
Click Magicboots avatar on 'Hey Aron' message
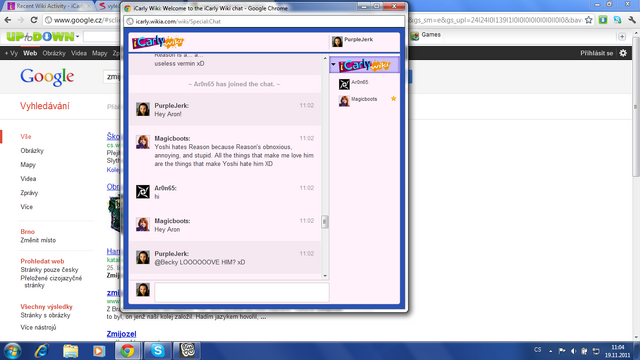pos(143,224)
